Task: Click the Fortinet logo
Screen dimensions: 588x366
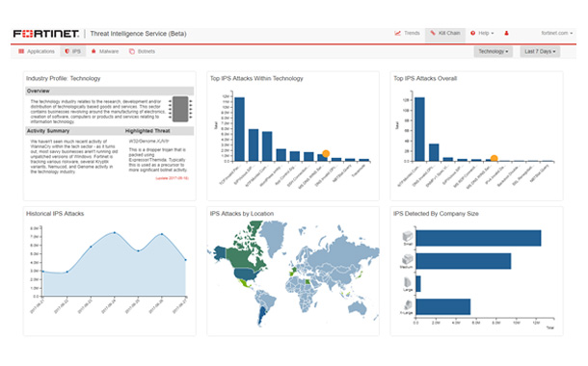Action: (x=46, y=34)
